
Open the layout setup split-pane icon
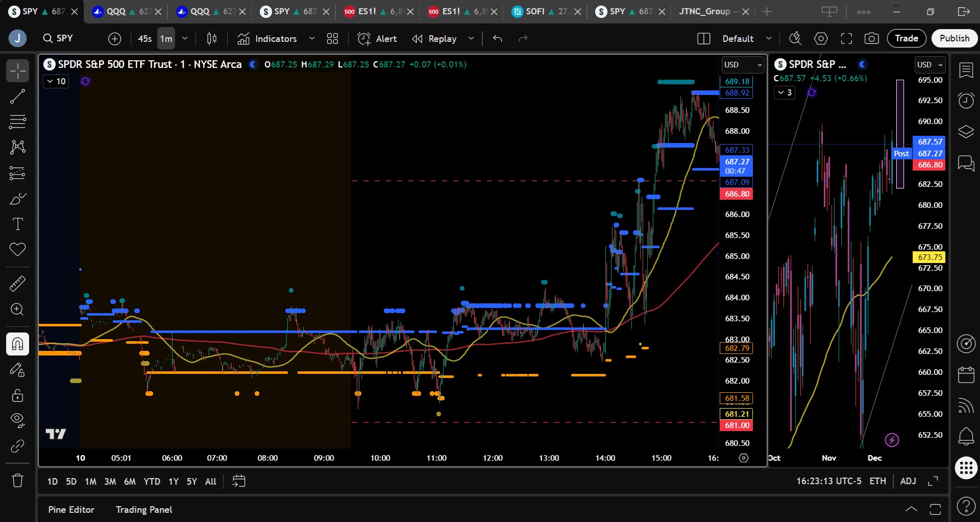point(703,39)
